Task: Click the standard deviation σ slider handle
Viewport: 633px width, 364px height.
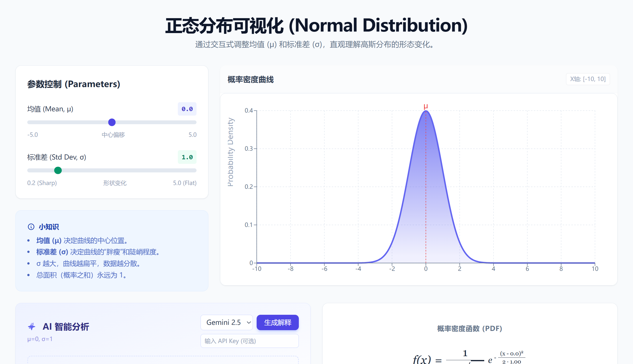Action: 58,170
